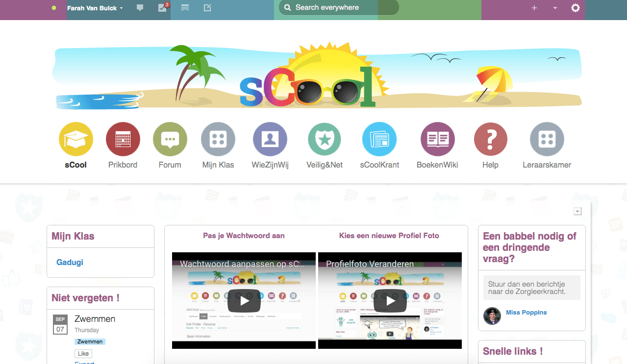Click the green online status dot
This screenshot has width=627, height=364.
click(54, 8)
